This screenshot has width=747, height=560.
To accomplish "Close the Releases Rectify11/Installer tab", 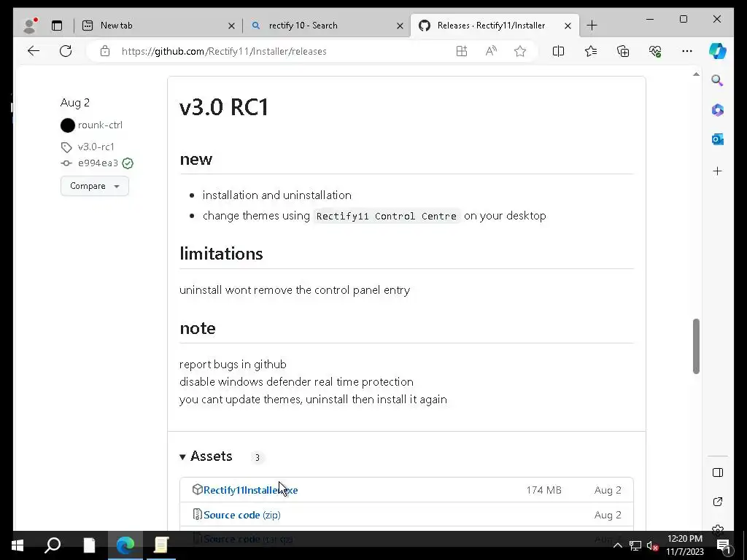I will pos(568,26).
